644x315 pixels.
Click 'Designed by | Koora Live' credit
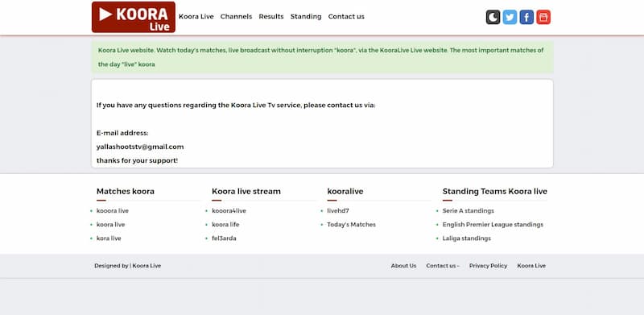pyautogui.click(x=128, y=266)
